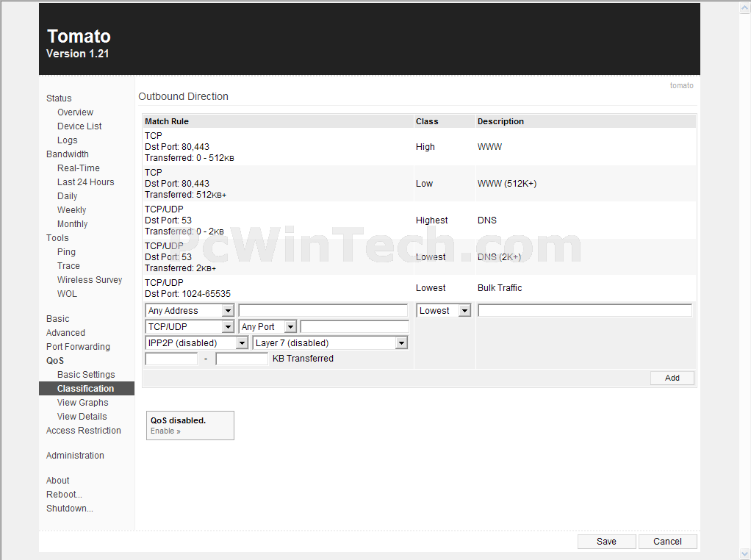751x560 pixels.
Task: Click the page scrollbar up arrow
Action: click(x=745, y=7)
